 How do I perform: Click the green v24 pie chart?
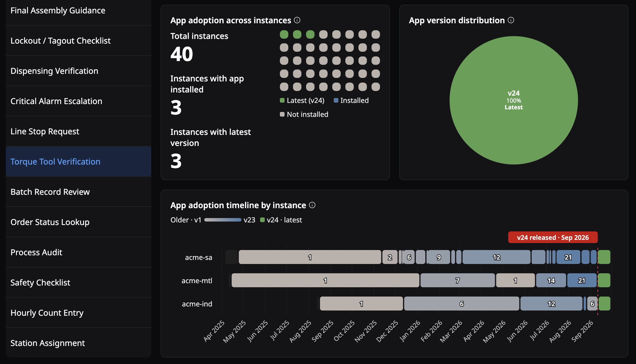click(514, 100)
